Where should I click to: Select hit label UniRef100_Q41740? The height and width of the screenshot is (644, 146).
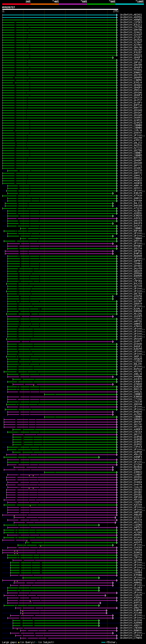[x=131, y=424]
